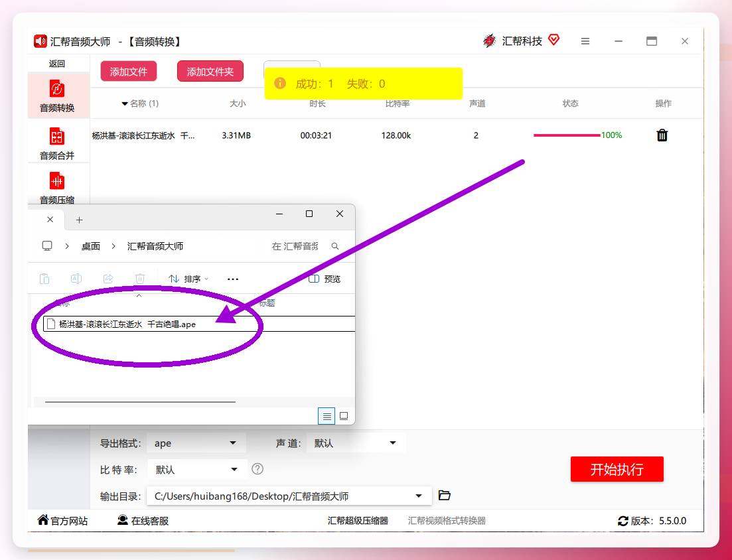Viewport: 732px width, 560px height.
Task: Open output folder with folder icon
Action: coord(445,496)
